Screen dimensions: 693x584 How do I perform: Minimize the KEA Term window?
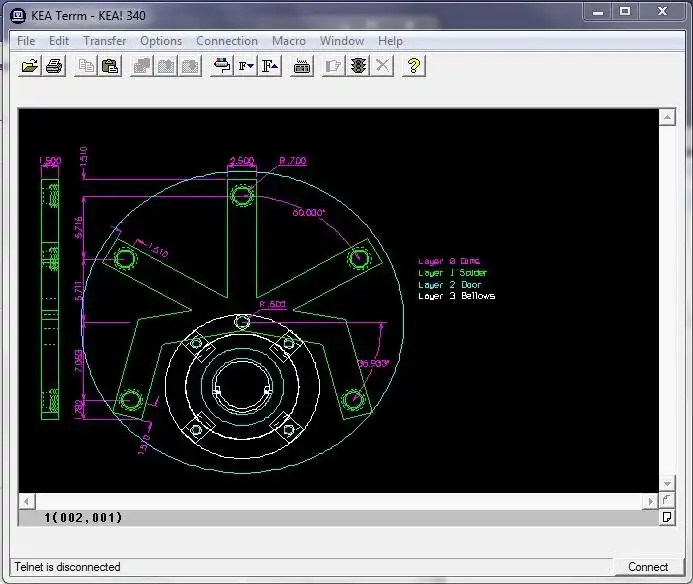[x=598, y=12]
